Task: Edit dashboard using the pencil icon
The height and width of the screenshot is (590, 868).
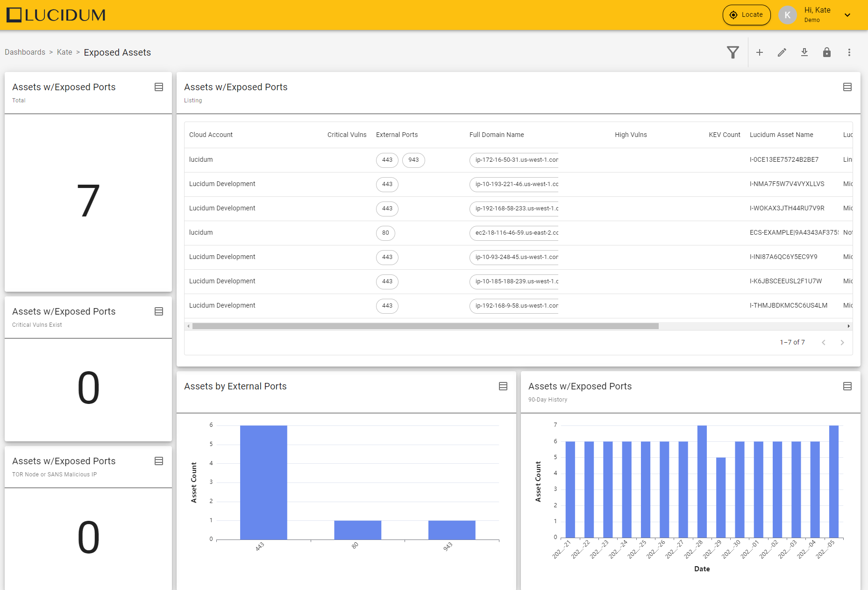Action: tap(782, 52)
